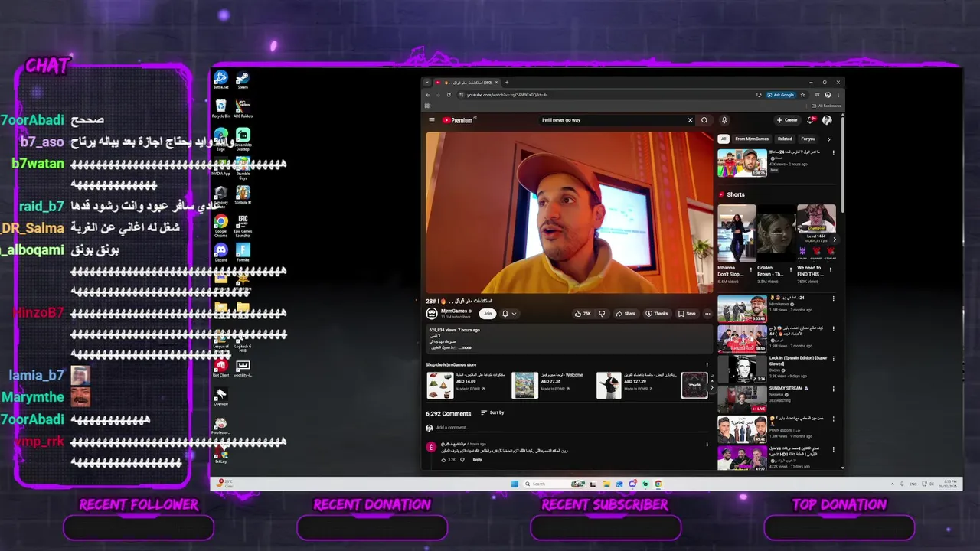Click the Thanks button
The width and height of the screenshot is (980, 551).
click(657, 314)
